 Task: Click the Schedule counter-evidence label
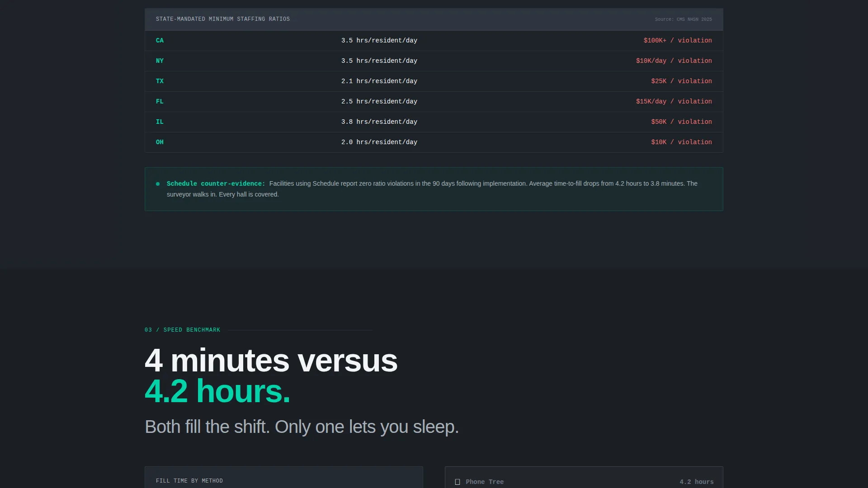pyautogui.click(x=216, y=184)
